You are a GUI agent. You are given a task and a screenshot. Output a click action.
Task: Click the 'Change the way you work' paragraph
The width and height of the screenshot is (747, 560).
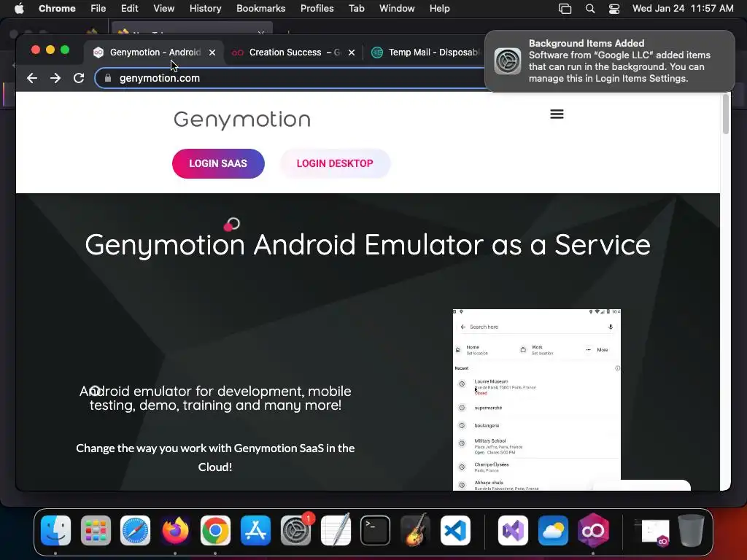click(215, 457)
